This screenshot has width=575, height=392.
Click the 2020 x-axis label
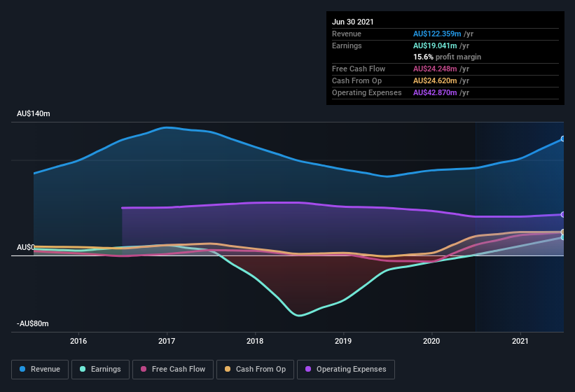pyautogui.click(x=431, y=341)
